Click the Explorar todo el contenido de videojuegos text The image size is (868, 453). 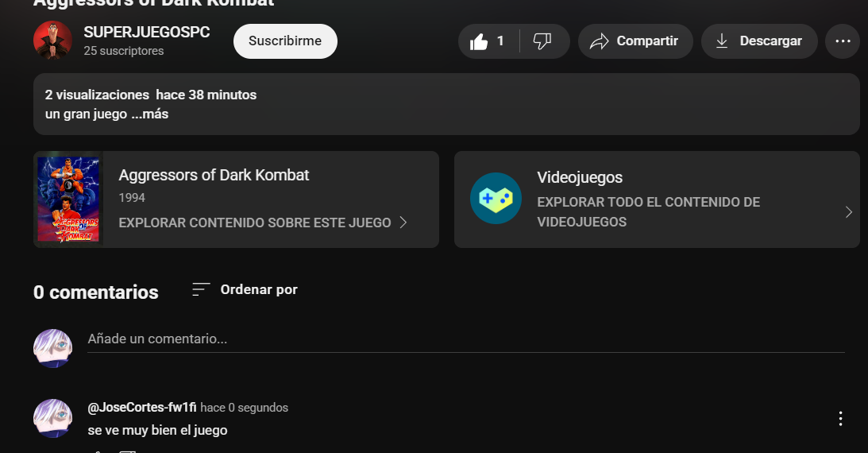pyautogui.click(x=648, y=212)
